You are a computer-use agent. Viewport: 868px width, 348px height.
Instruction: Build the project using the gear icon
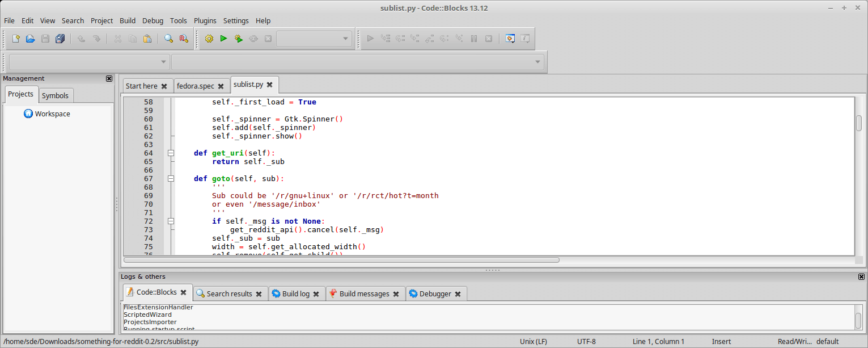(209, 38)
